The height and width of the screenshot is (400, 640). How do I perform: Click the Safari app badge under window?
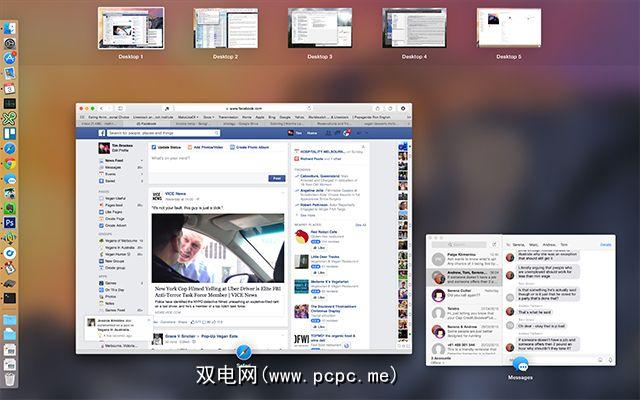244,352
